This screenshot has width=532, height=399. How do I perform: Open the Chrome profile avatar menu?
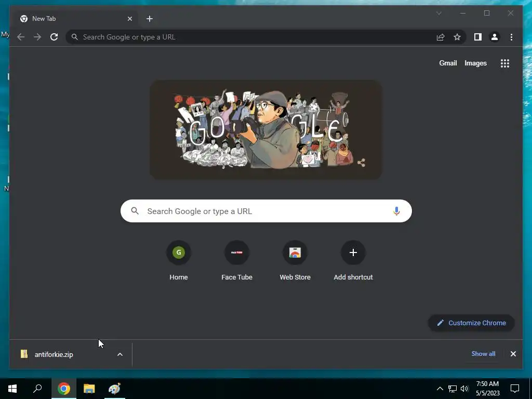495,37
